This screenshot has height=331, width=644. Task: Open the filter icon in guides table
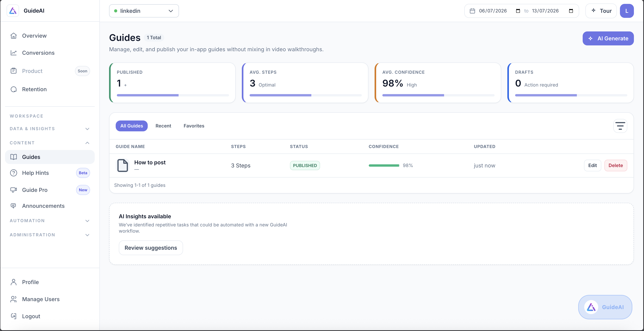pyautogui.click(x=620, y=126)
